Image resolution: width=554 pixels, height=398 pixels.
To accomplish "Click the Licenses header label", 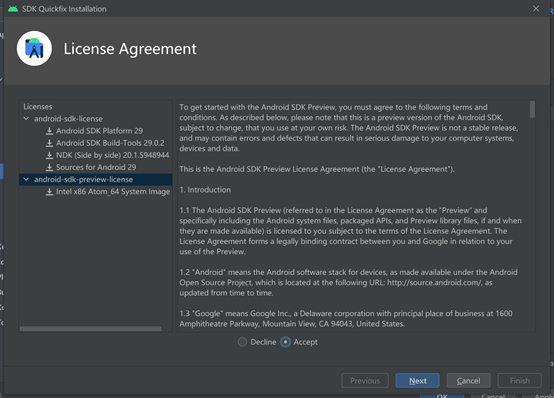I will 38,107.
